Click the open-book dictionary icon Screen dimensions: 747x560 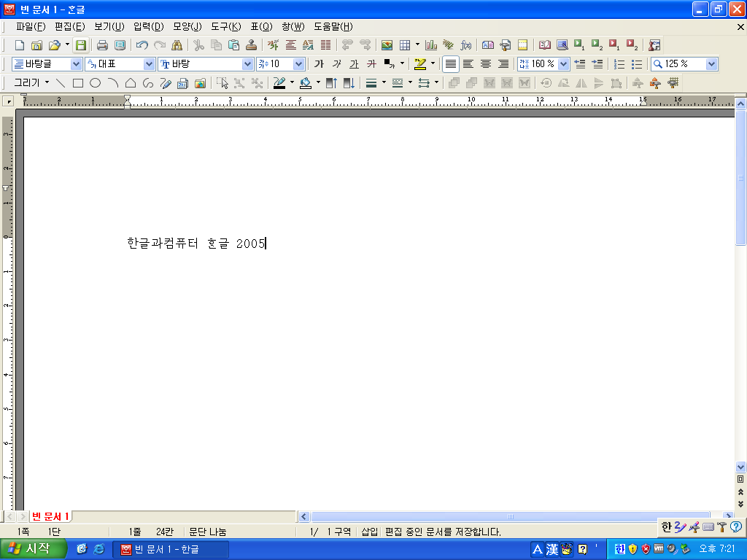point(544,45)
